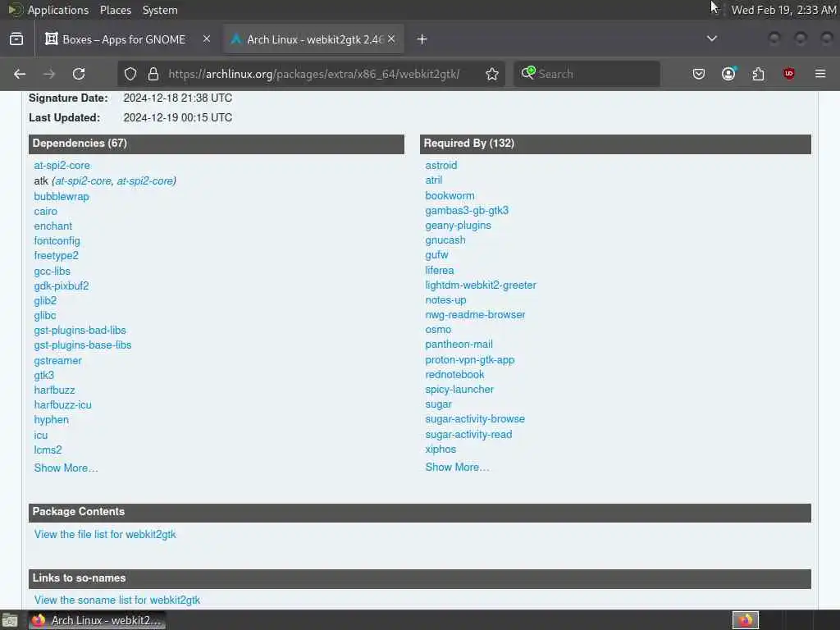Open the glib2 package link
The image size is (840, 630).
tap(45, 300)
